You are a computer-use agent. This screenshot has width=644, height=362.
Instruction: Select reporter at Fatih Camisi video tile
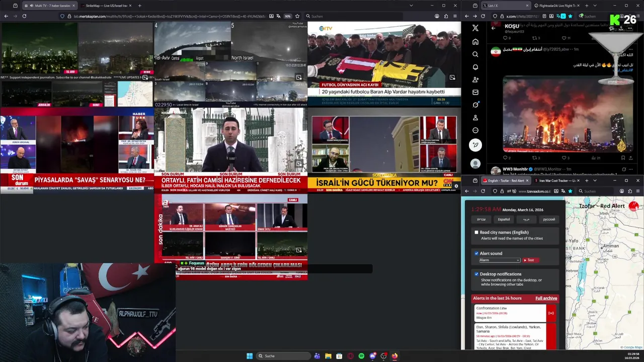point(230,150)
